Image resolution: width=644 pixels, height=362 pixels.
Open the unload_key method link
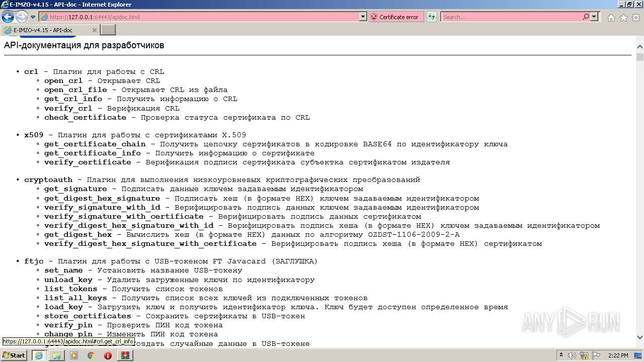pos(68,280)
